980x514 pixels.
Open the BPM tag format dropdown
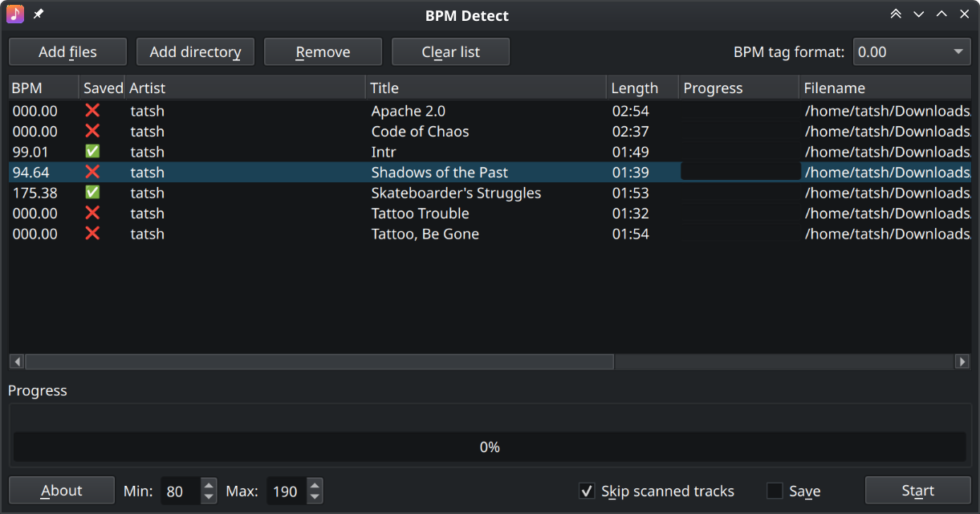point(912,52)
